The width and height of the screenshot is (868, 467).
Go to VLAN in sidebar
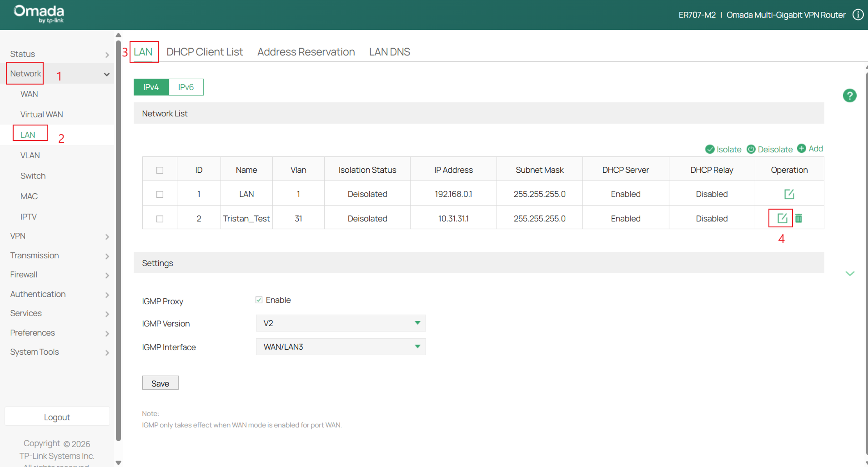click(30, 155)
